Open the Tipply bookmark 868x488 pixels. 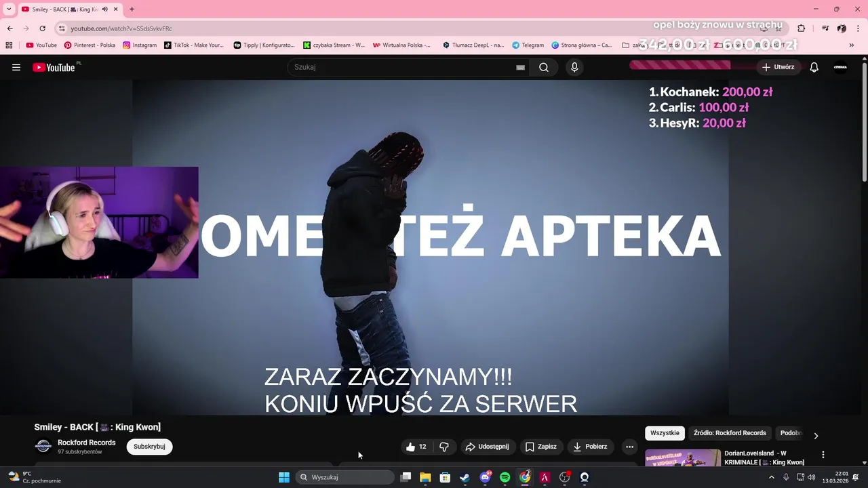(x=264, y=45)
